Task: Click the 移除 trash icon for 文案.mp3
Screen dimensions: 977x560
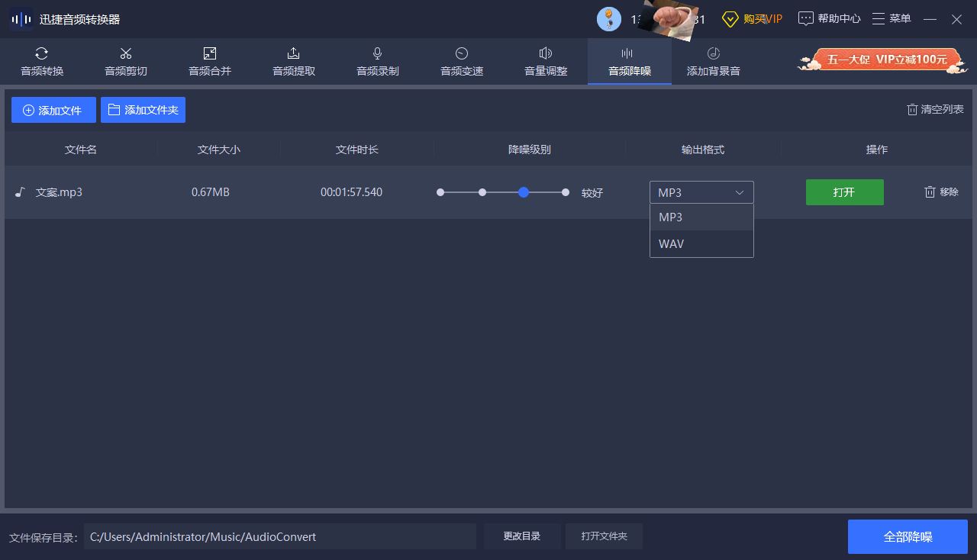Action: pos(930,192)
